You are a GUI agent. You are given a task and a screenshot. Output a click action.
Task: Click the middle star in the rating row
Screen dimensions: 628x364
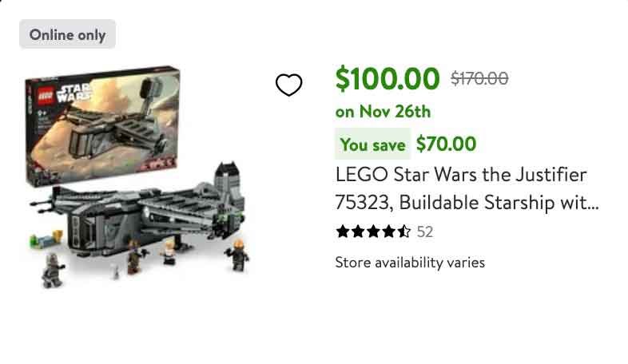[x=374, y=232]
